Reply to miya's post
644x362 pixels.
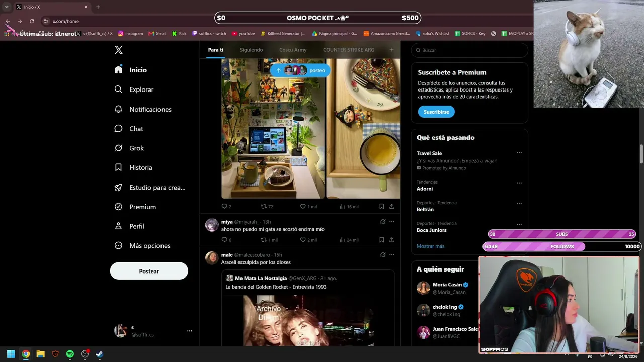(x=226, y=240)
